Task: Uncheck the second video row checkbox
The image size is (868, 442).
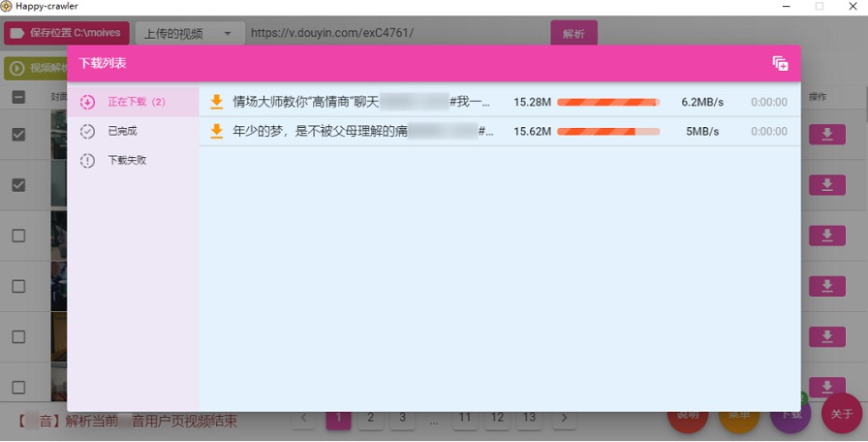Action: (x=18, y=185)
